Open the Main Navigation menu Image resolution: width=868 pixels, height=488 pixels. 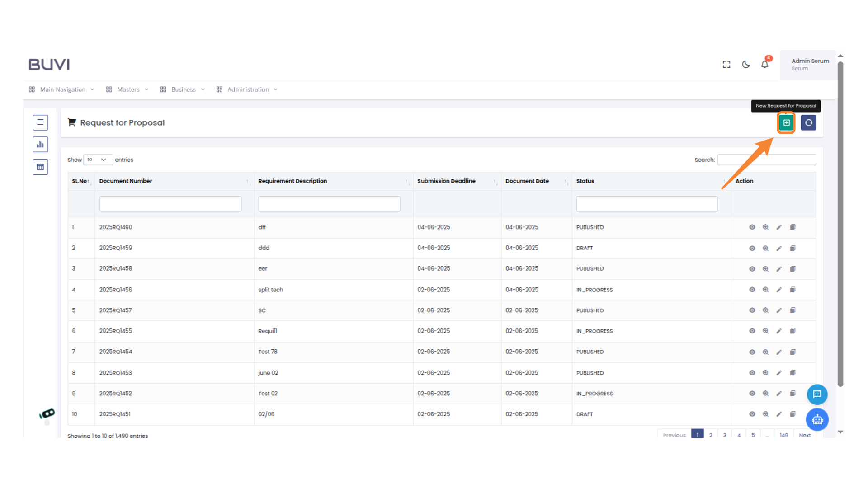point(62,89)
